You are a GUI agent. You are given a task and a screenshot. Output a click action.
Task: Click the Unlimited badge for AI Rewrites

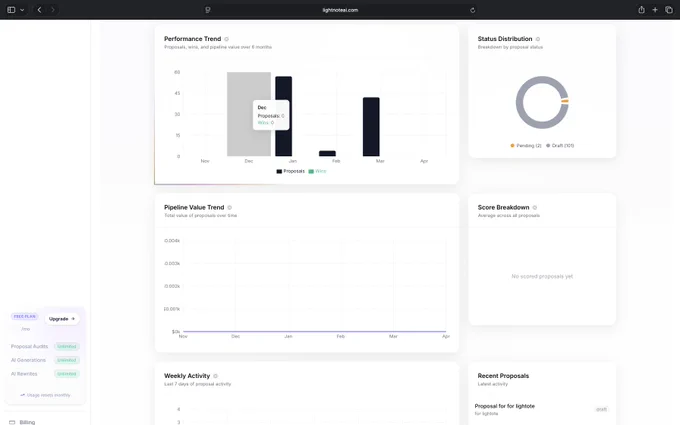coord(67,374)
